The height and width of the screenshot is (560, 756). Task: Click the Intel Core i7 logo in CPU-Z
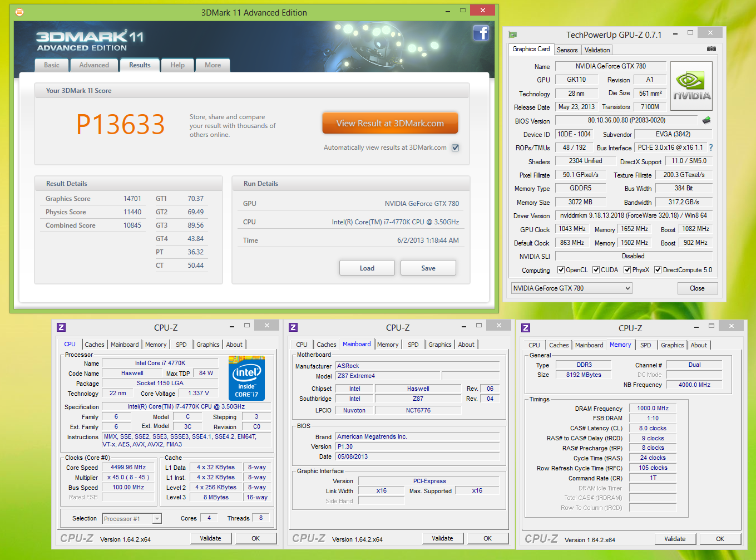pyautogui.click(x=246, y=378)
